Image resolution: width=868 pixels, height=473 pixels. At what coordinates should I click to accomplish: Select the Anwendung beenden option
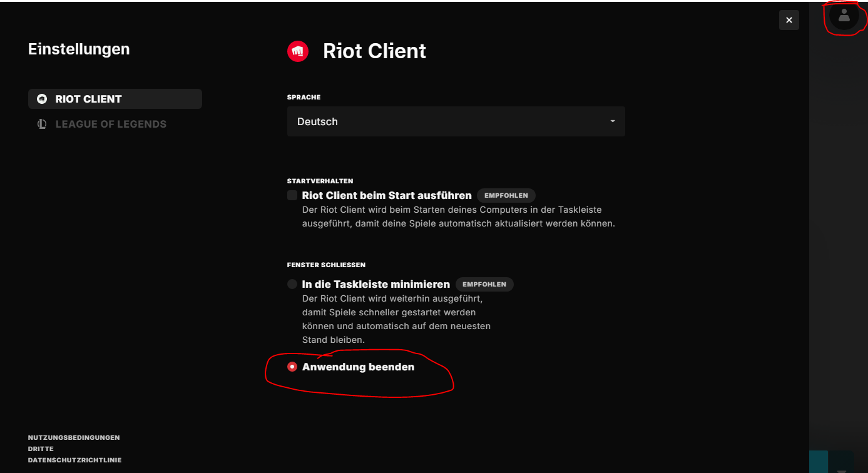click(x=292, y=367)
